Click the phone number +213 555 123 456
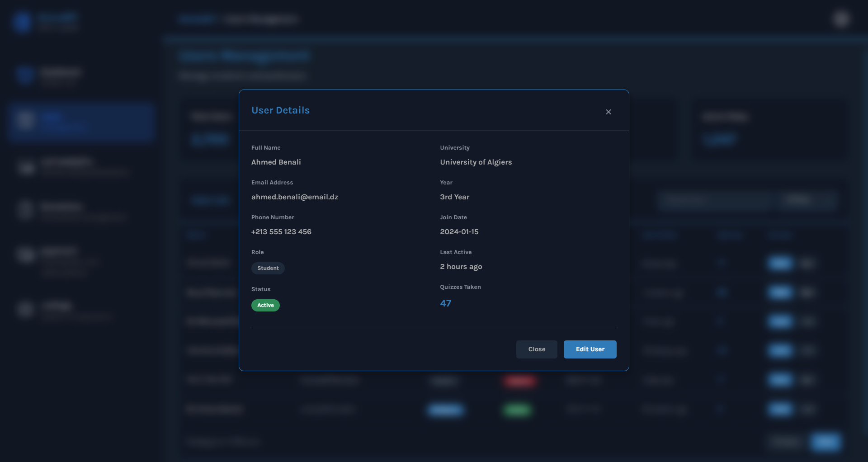This screenshot has width=868, height=462. click(281, 232)
